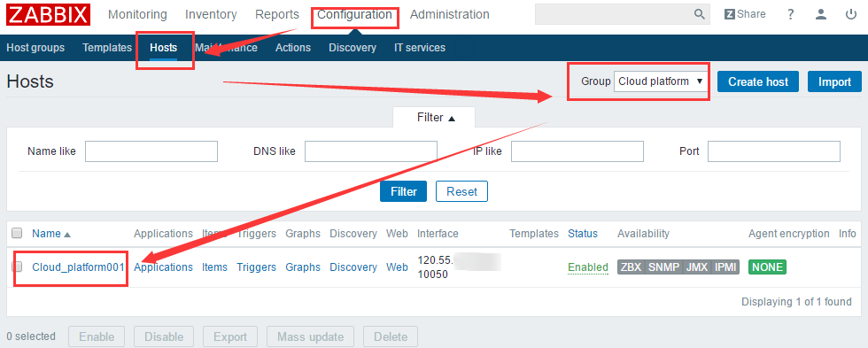The image size is (868, 348).
Task: Tick the Cloud_platform001 row checkbox
Action: 17,267
